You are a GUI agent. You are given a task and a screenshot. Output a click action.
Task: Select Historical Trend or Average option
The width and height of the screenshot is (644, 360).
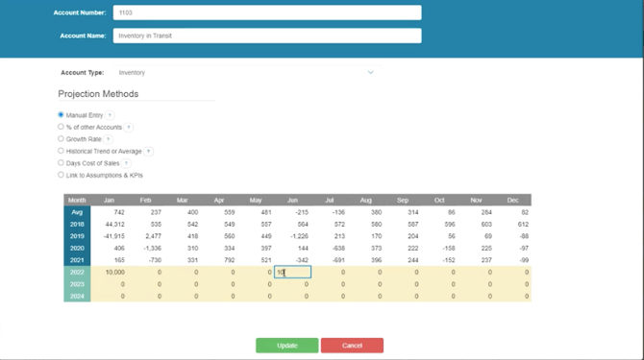tap(61, 151)
